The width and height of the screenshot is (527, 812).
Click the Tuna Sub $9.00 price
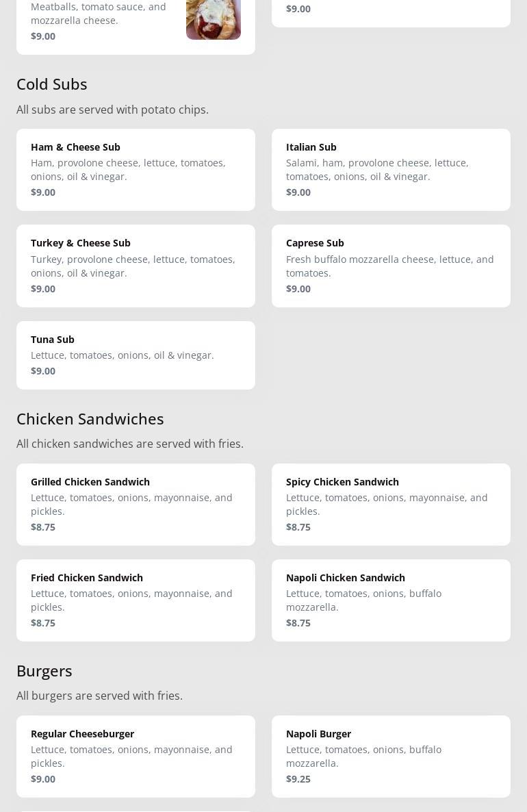pyautogui.click(x=43, y=370)
